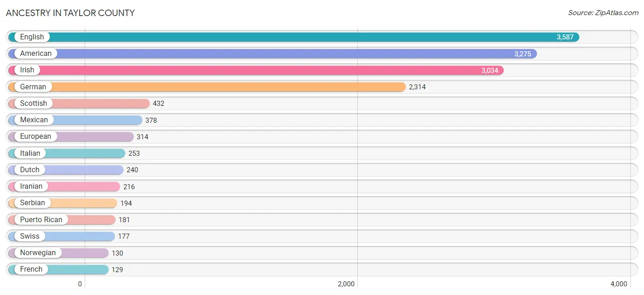Screen dimensions: 644x295
Task: Click the 0 axis tick label
Action: coord(80,284)
